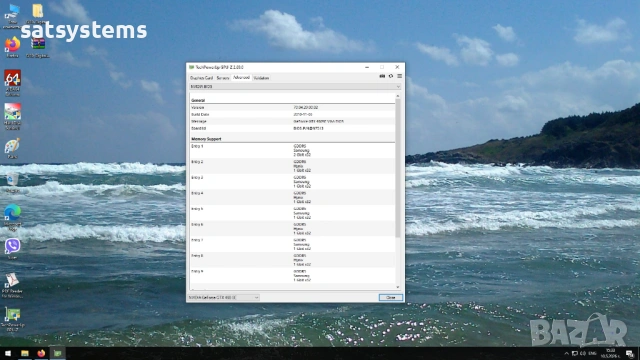Select the Entry 8 memory row

click(x=292, y=260)
